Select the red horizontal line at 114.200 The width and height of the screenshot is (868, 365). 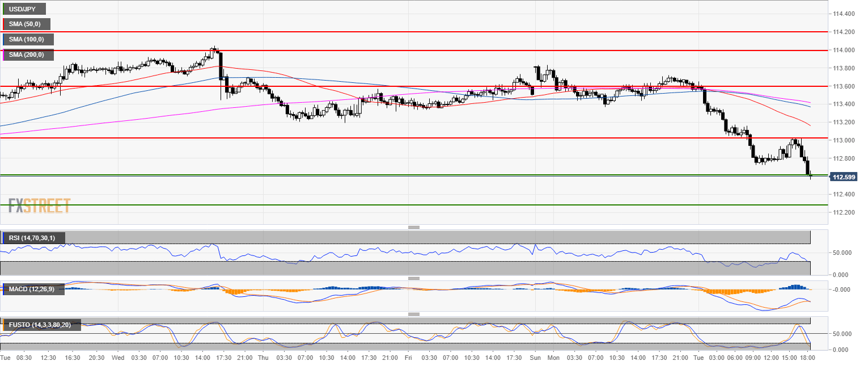click(x=397, y=32)
